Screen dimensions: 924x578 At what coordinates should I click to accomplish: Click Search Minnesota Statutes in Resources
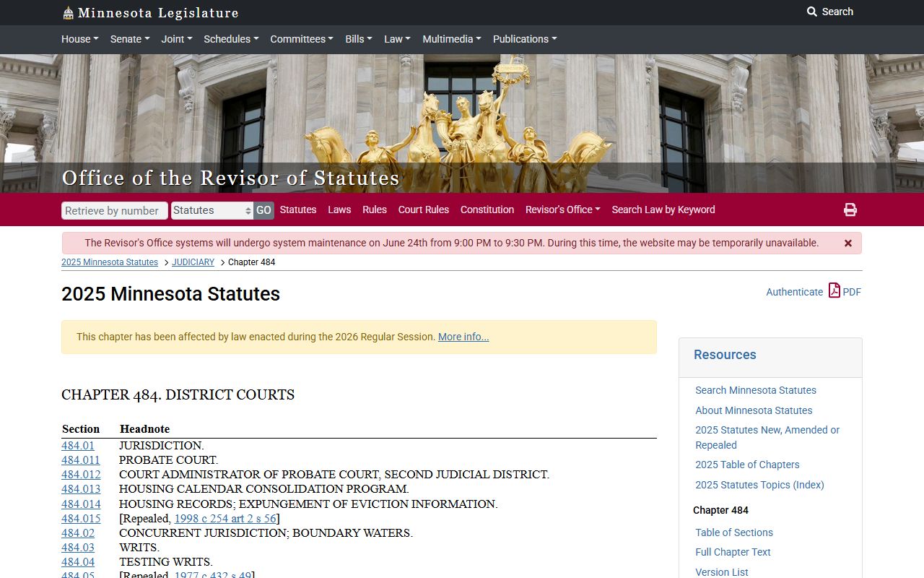coord(756,390)
